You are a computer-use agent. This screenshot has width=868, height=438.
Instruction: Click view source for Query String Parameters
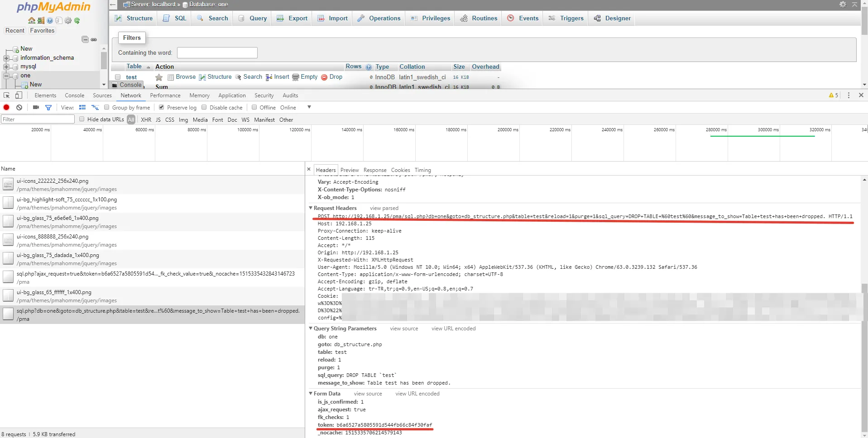pos(403,328)
